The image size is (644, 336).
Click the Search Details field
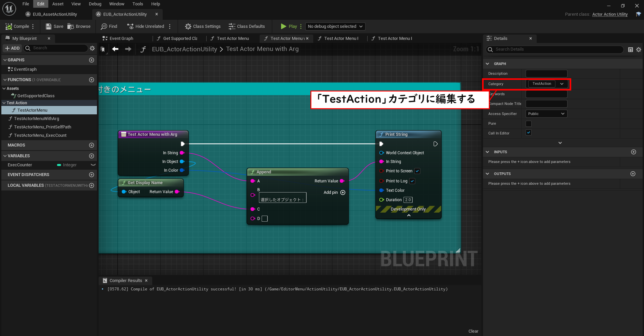point(555,49)
